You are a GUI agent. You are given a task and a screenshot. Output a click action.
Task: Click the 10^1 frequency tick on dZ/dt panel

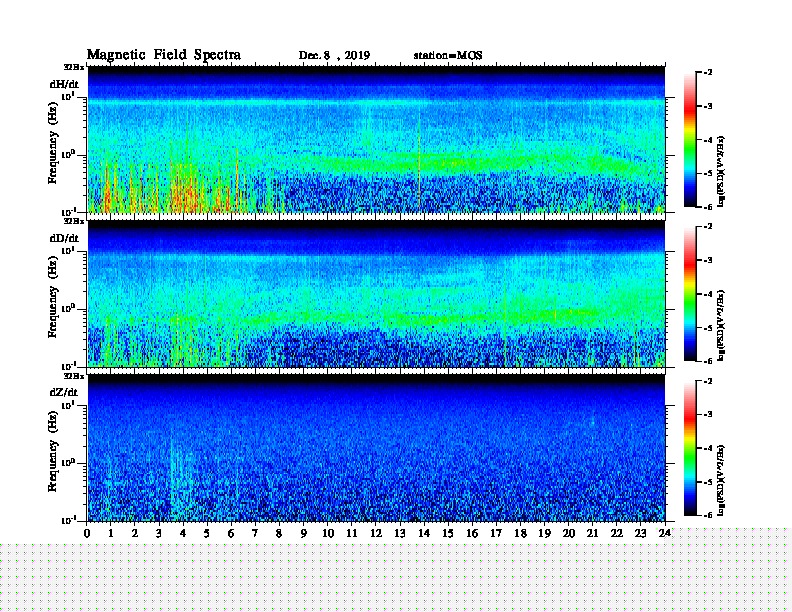tap(68, 405)
